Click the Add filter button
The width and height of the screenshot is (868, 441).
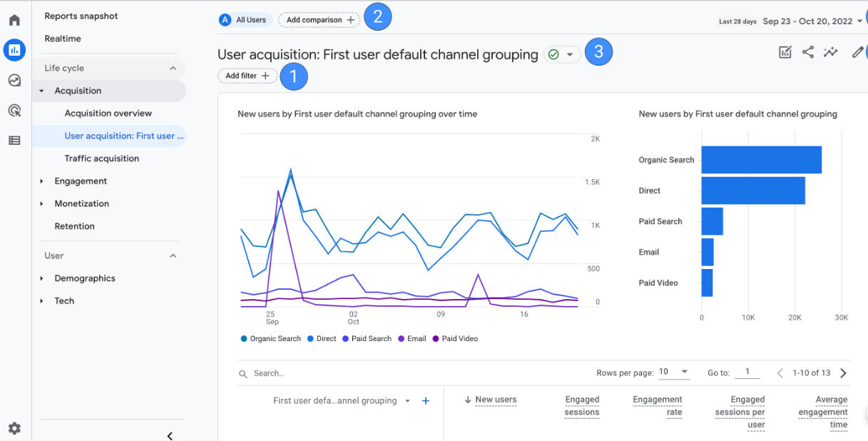247,76
